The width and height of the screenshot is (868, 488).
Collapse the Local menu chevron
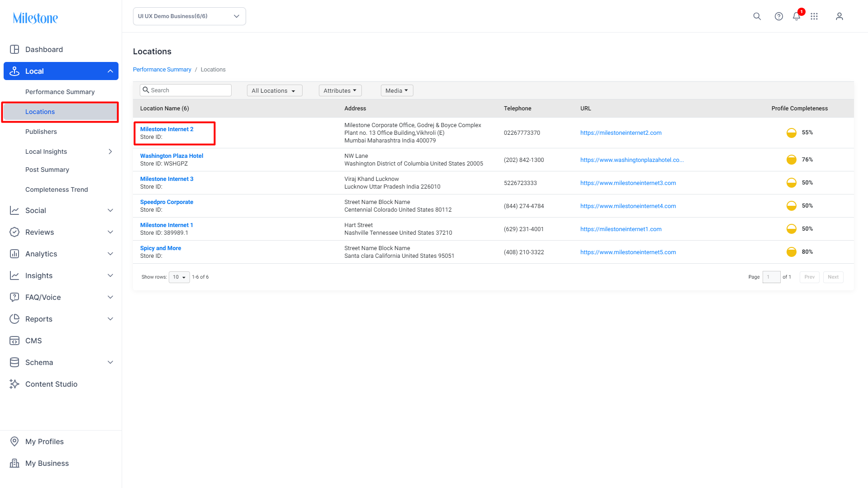110,71
